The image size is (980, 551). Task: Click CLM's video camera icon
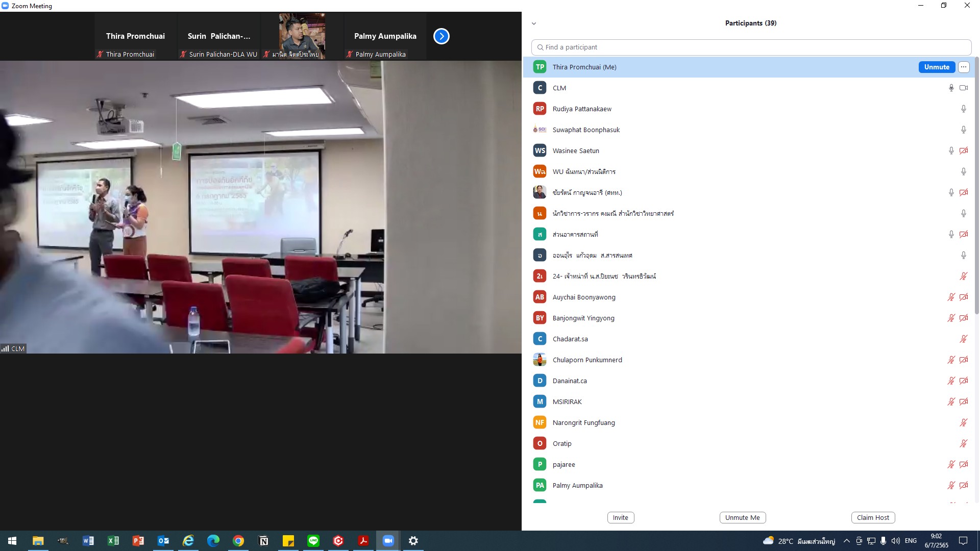point(964,88)
